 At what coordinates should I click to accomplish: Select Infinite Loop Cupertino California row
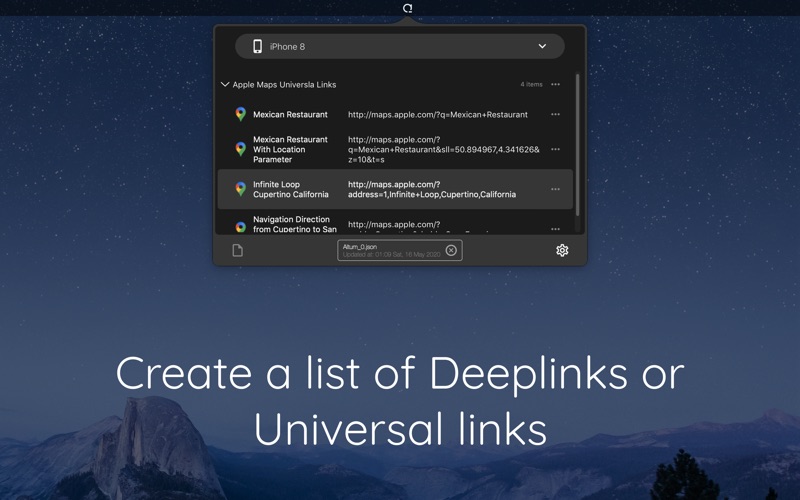[x=395, y=189]
